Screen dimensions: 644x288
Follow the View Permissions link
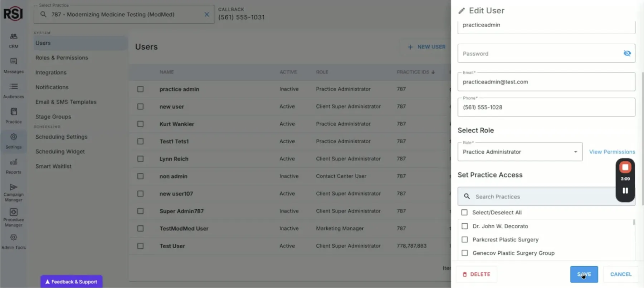click(x=612, y=152)
